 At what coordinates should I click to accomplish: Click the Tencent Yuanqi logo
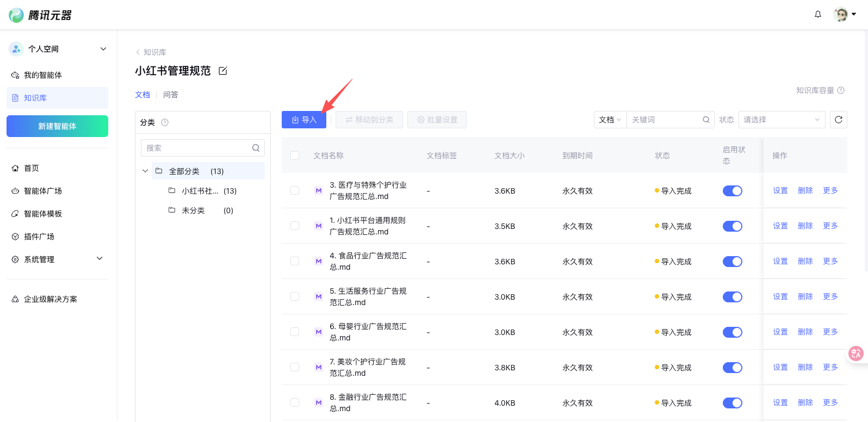[x=40, y=15]
